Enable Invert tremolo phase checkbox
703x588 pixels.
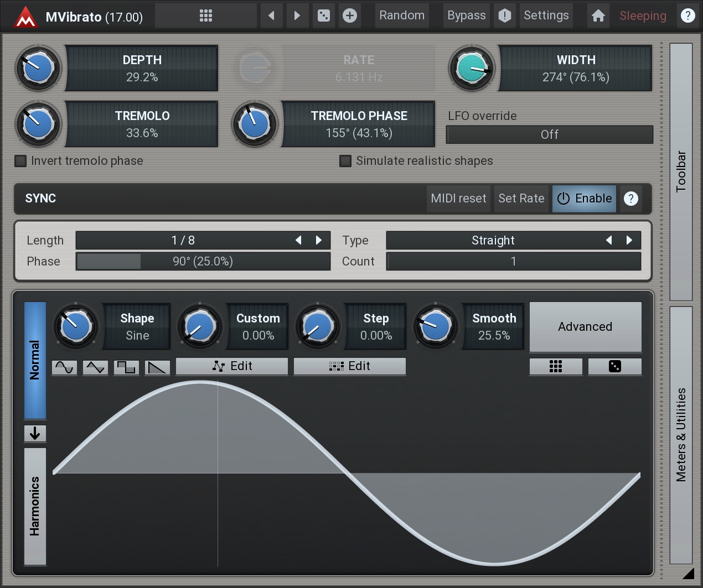click(20, 161)
